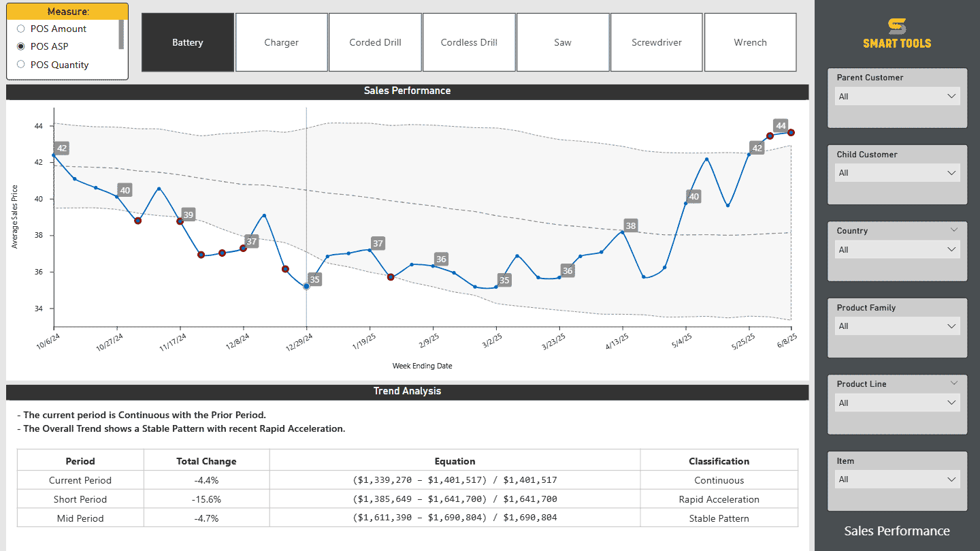Filter data by Screwdriver

click(x=656, y=42)
